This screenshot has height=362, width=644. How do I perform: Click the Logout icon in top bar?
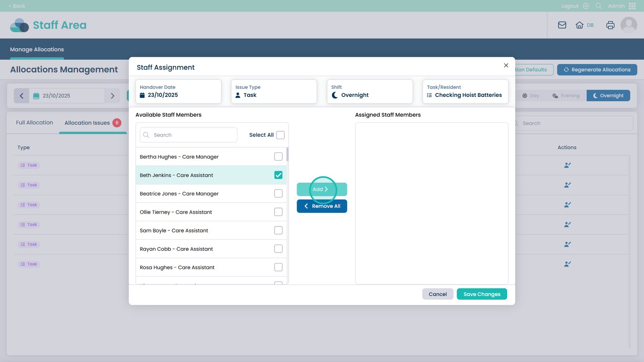[586, 6]
